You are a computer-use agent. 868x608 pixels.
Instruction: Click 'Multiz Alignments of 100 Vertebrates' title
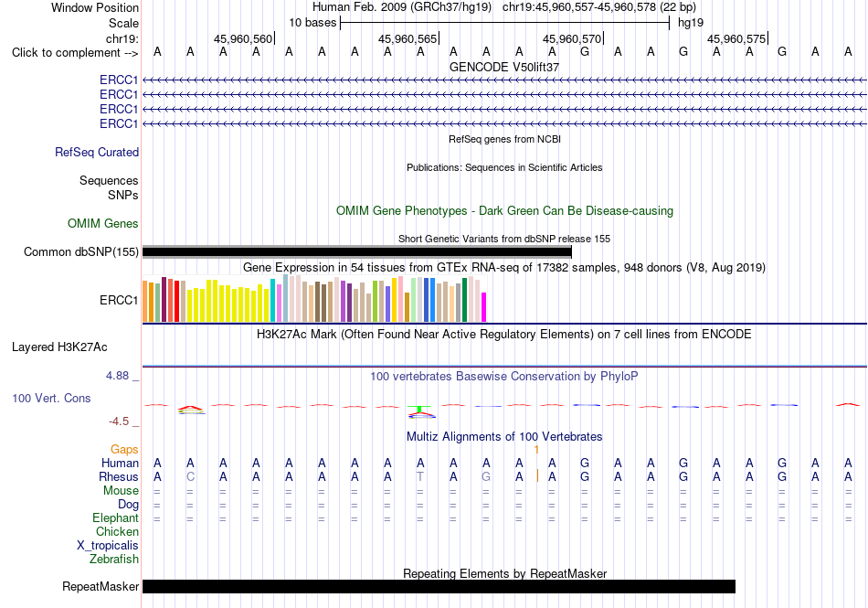coord(504,436)
